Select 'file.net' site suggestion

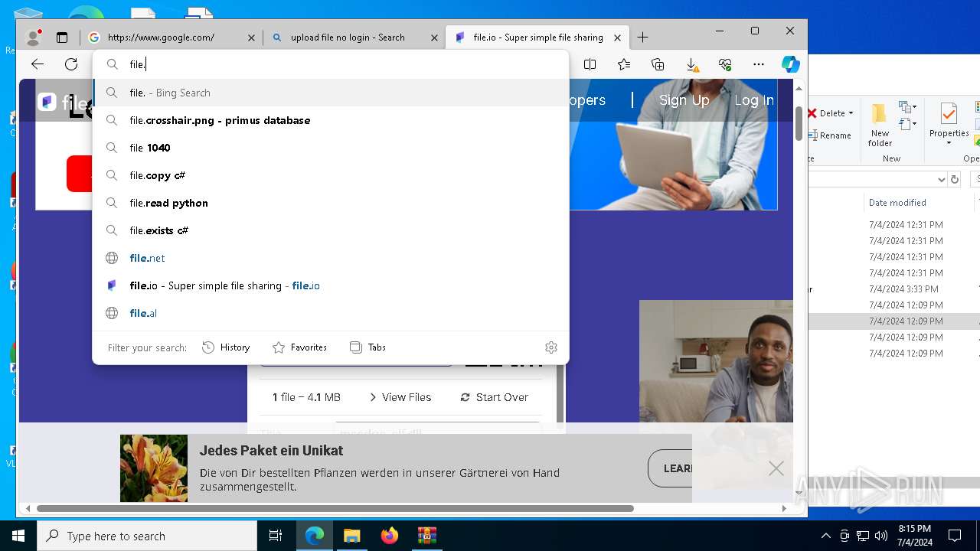point(331,258)
